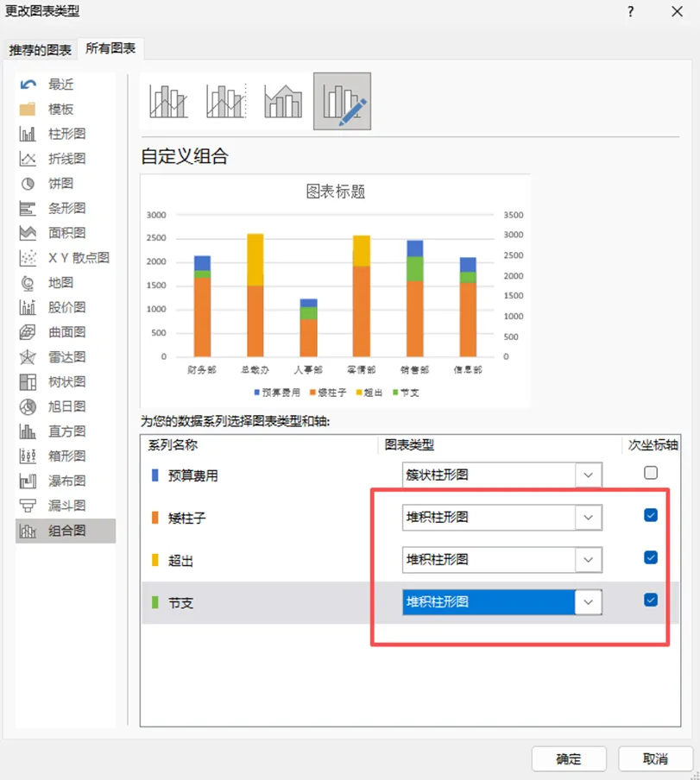Choose the Histogram (直方图) icon

28,431
